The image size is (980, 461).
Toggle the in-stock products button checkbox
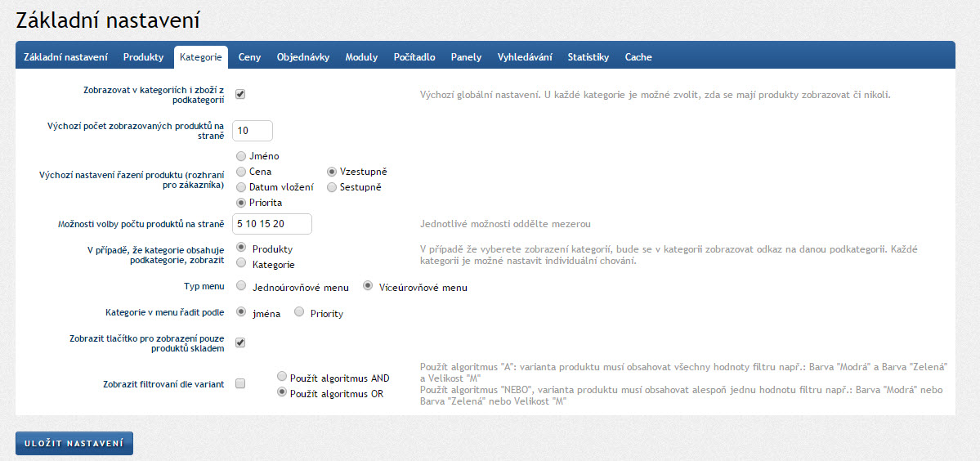(240, 342)
